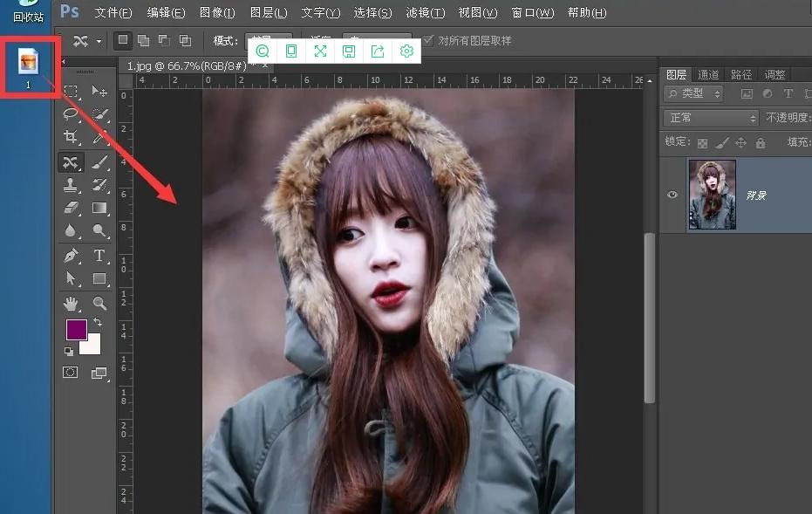
Task: Select the Hand tool
Action: (x=71, y=304)
